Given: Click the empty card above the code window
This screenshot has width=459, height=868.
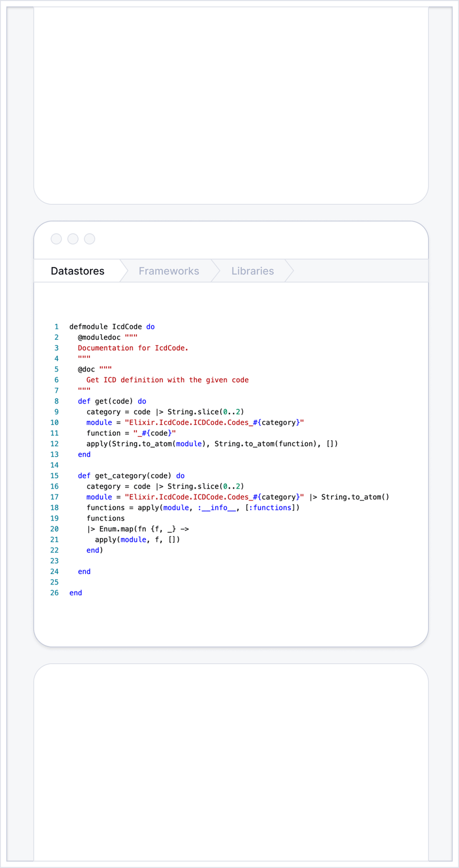Looking at the screenshot, I should (231, 103).
